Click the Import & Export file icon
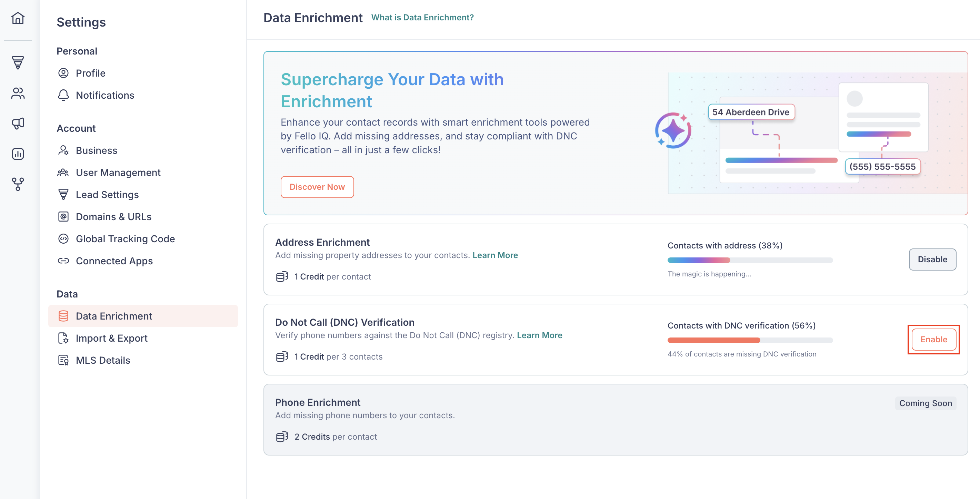Viewport: 980px width, 499px height. 63,338
